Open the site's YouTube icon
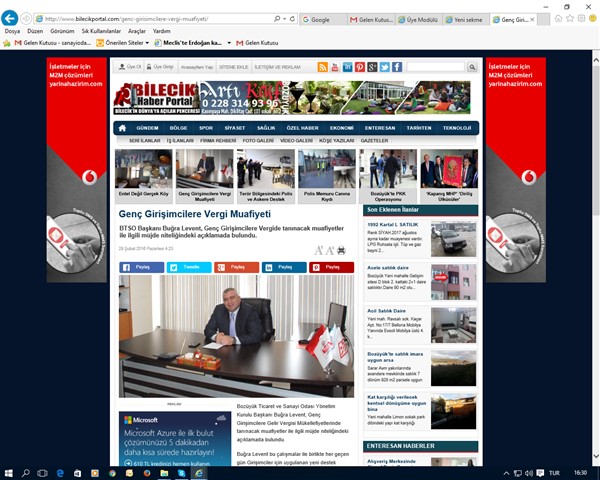 (x=335, y=67)
